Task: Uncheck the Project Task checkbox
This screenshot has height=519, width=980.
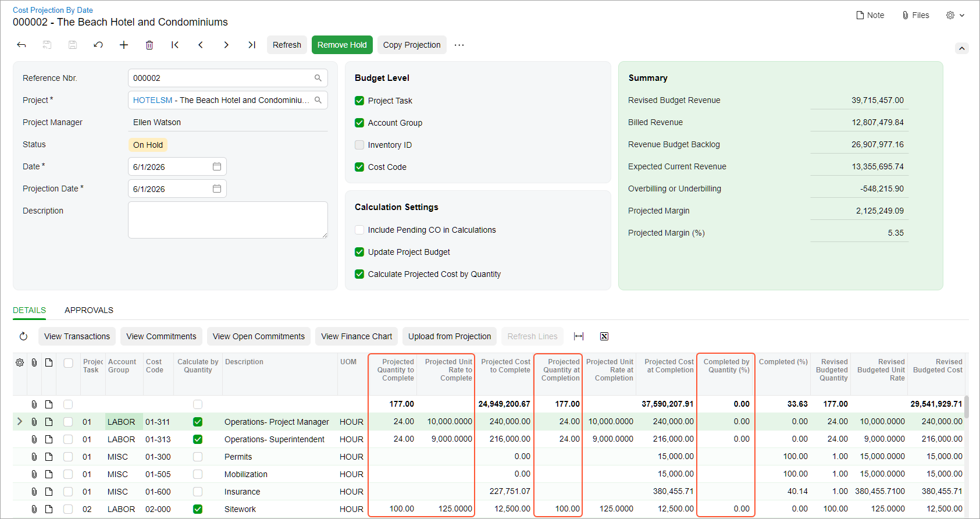Action: point(359,101)
